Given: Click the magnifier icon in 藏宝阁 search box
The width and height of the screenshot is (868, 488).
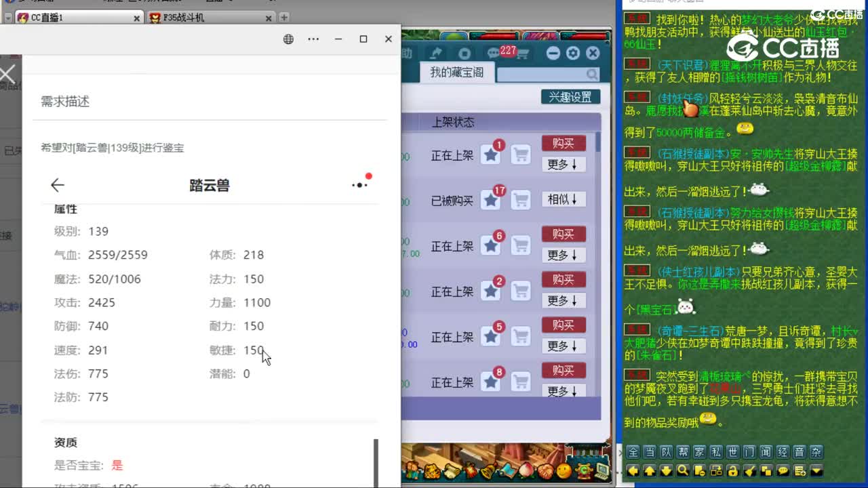Looking at the screenshot, I should coord(591,75).
